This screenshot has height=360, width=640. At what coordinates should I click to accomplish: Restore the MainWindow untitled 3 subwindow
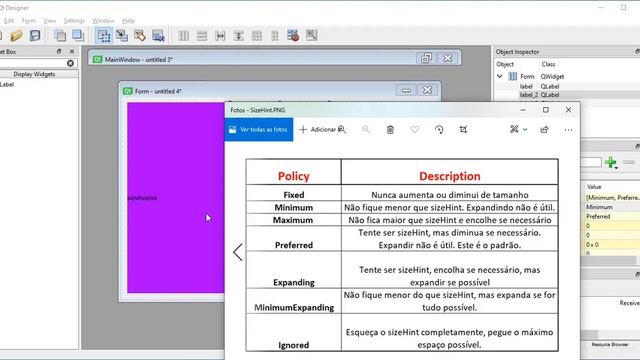click(x=426, y=58)
